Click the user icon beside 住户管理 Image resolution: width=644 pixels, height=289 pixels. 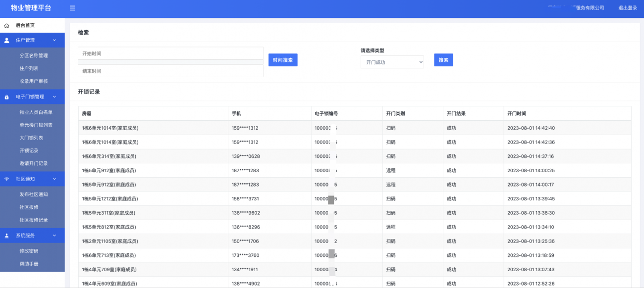[7, 40]
